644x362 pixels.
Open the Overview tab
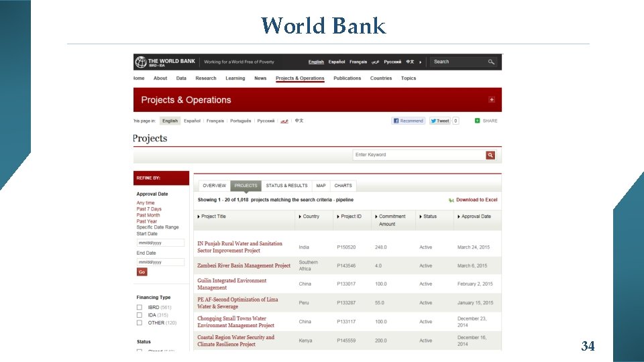click(215, 186)
